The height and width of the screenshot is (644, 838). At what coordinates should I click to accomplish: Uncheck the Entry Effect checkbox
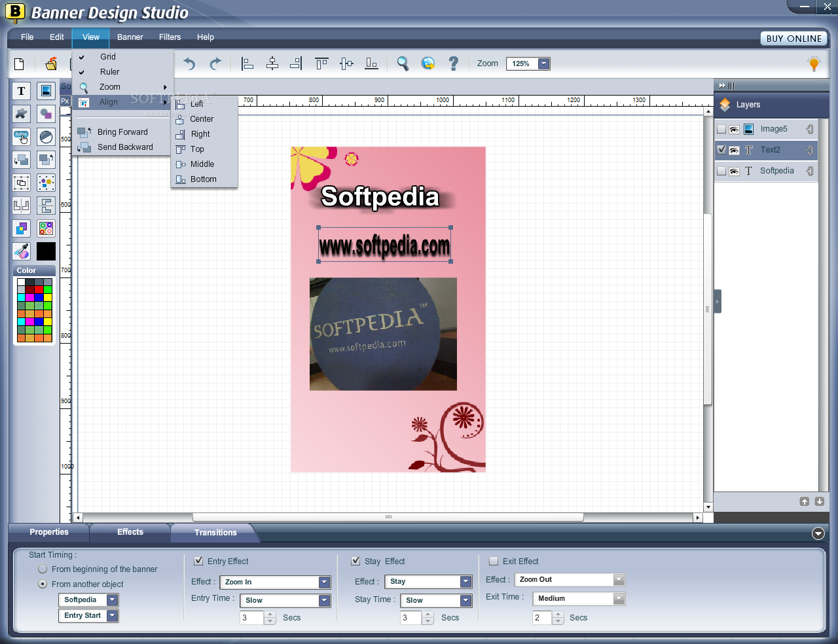click(198, 561)
